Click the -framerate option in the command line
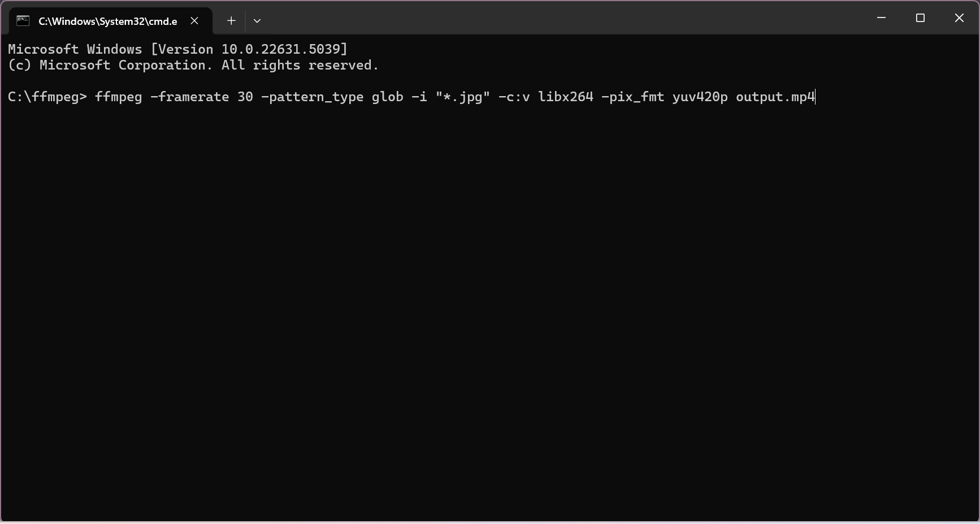980x524 pixels. click(190, 97)
